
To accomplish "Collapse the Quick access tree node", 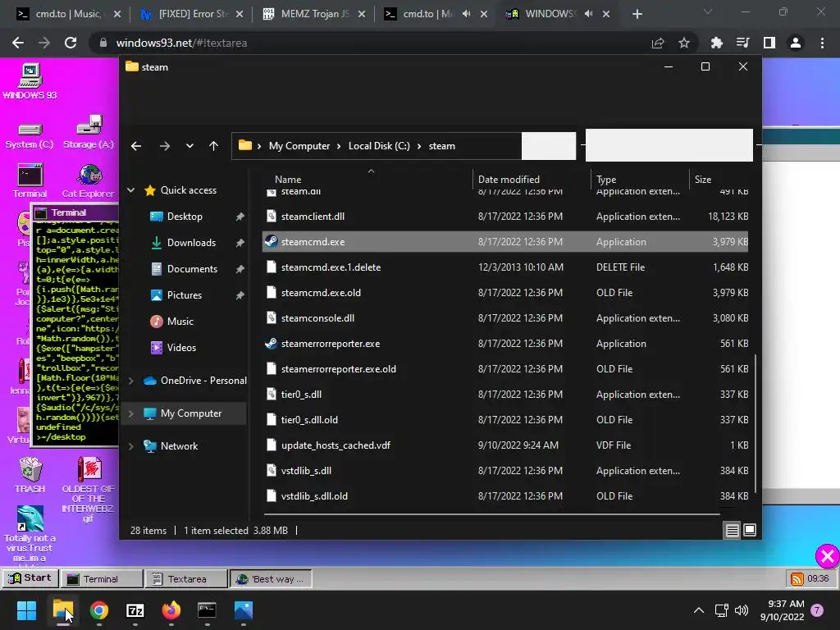I will click(130, 189).
